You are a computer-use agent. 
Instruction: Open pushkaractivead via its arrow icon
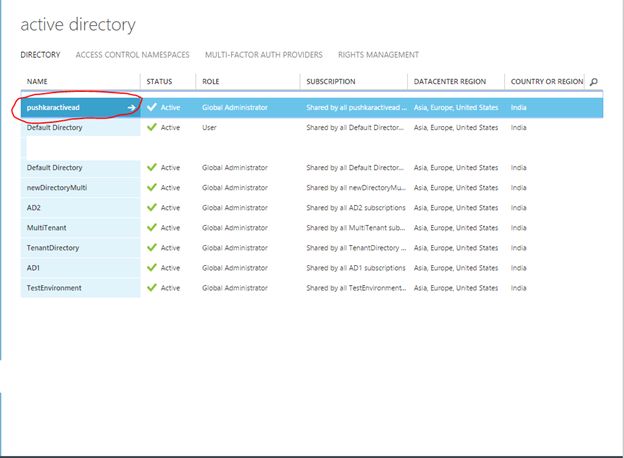(x=131, y=107)
